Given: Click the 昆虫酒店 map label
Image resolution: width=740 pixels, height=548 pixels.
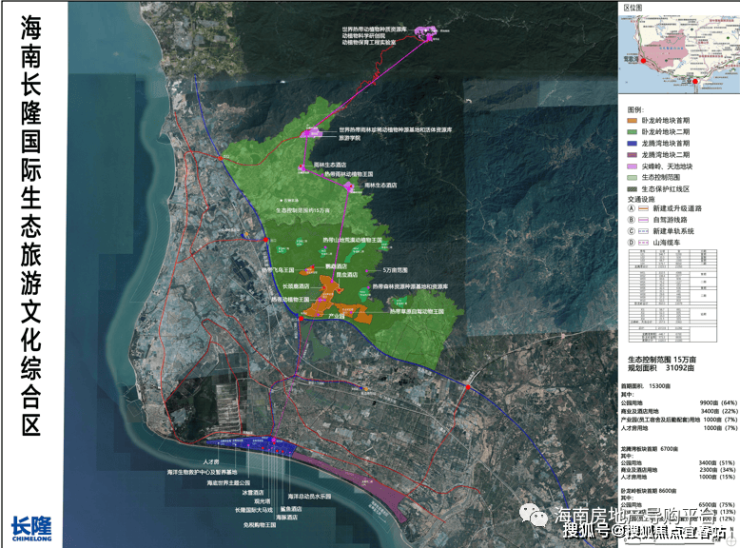Looking at the screenshot, I should [x=346, y=274].
